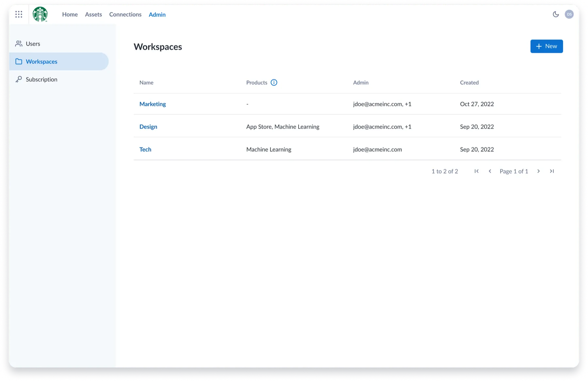
Task: Click the Products column header text
Action: (x=257, y=82)
